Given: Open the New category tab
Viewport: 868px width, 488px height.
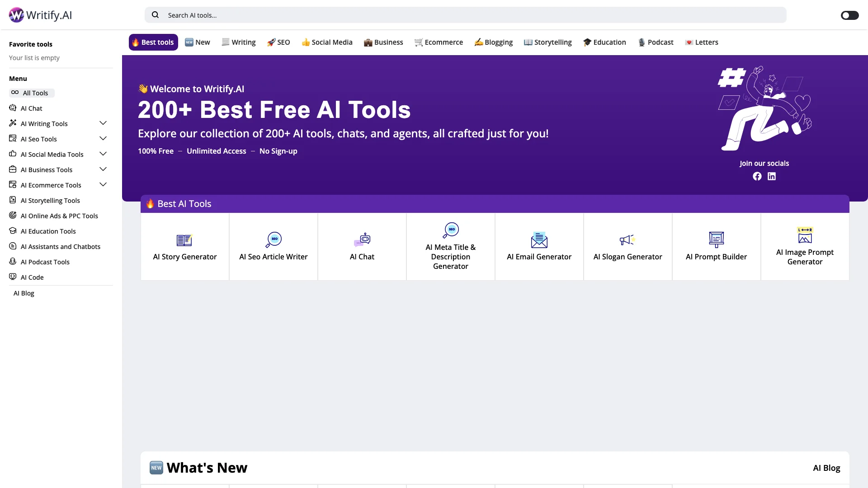Looking at the screenshot, I should click(198, 42).
